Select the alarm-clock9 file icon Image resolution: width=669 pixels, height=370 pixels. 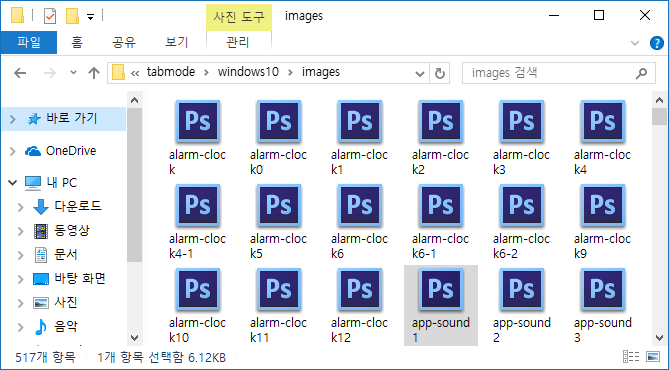[602, 205]
